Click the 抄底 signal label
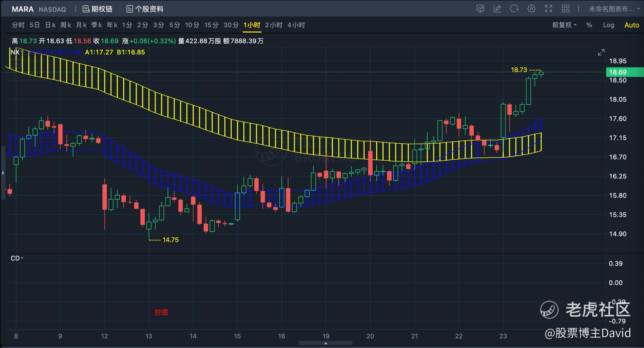This screenshot has width=644, height=348. (161, 312)
